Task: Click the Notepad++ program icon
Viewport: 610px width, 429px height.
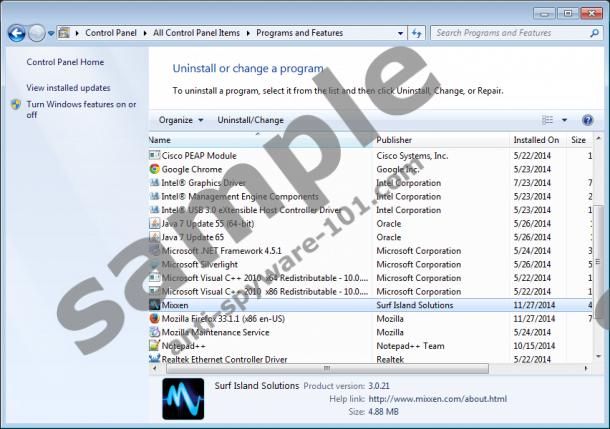Action: click(154, 346)
